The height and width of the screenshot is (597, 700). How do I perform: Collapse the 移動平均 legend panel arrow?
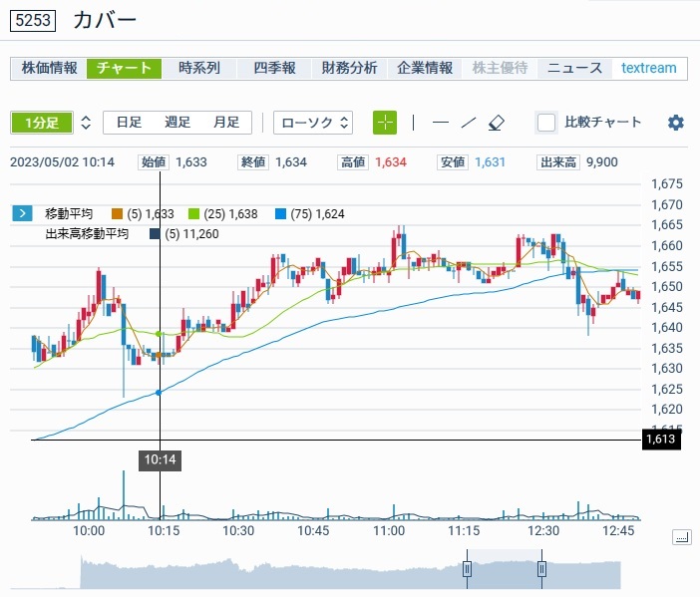[x=22, y=213]
